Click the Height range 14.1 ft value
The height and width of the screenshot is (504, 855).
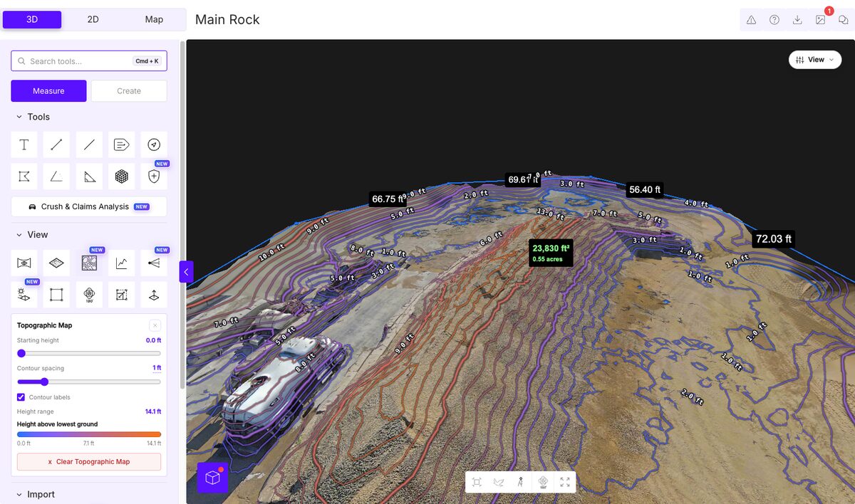[153, 411]
